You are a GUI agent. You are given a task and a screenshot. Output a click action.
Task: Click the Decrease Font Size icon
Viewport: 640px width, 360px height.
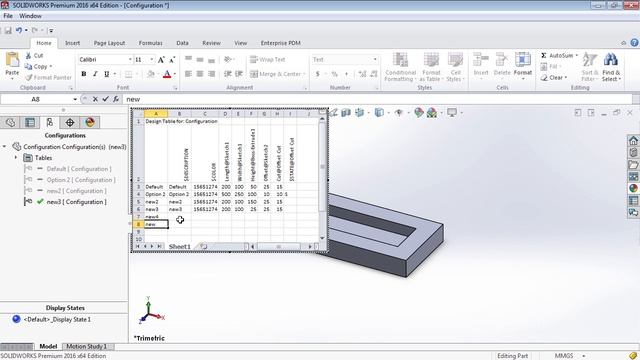[172, 60]
